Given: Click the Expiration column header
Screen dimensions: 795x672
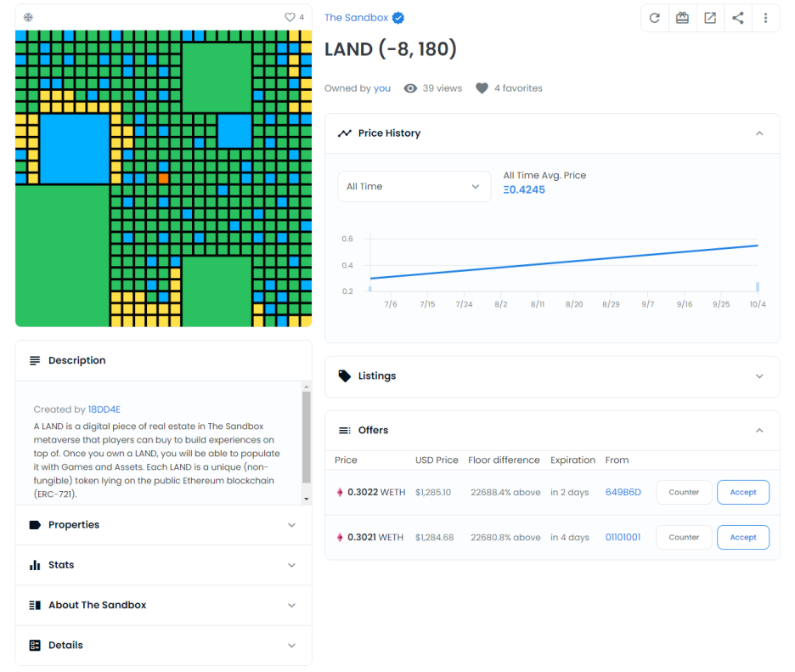Looking at the screenshot, I should (573, 460).
